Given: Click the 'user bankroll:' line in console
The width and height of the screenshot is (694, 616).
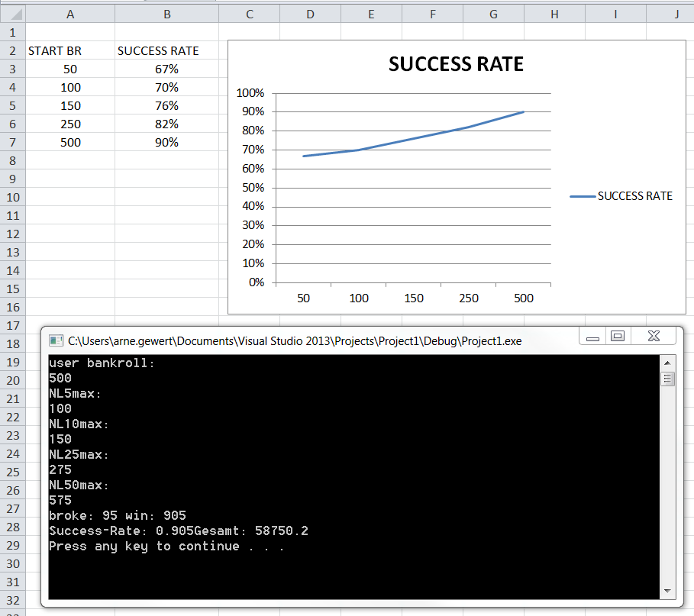Looking at the screenshot, I should coord(102,363).
